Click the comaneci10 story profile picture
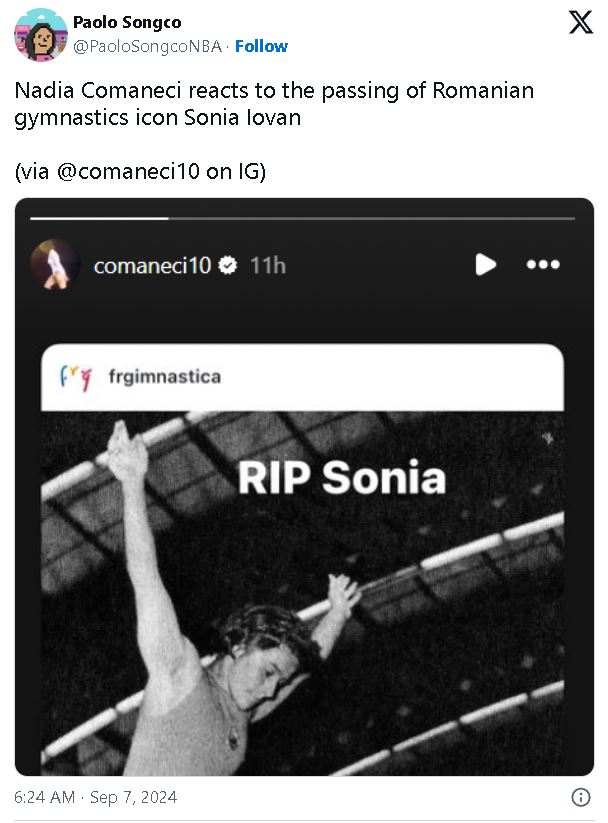This screenshot has width=608, height=823. [55, 265]
